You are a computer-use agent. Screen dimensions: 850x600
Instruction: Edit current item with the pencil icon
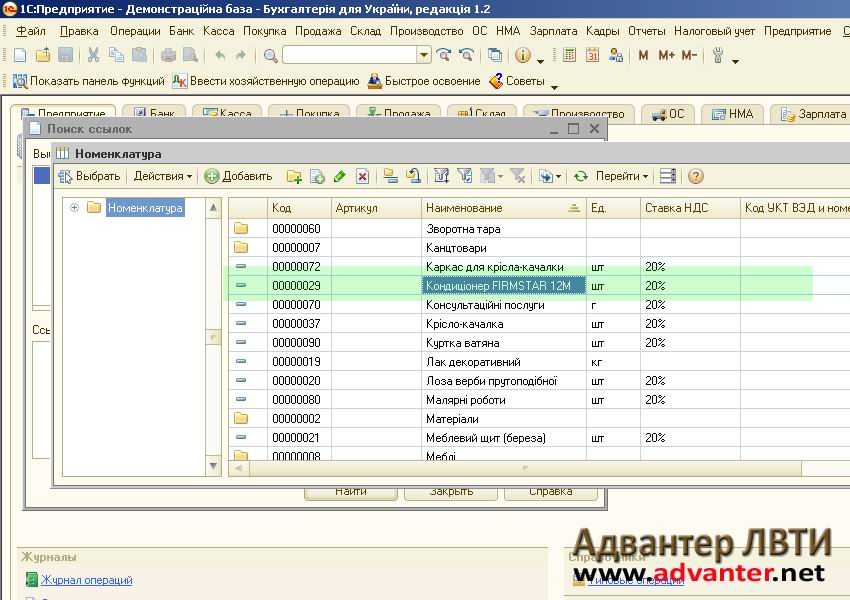coord(340,176)
